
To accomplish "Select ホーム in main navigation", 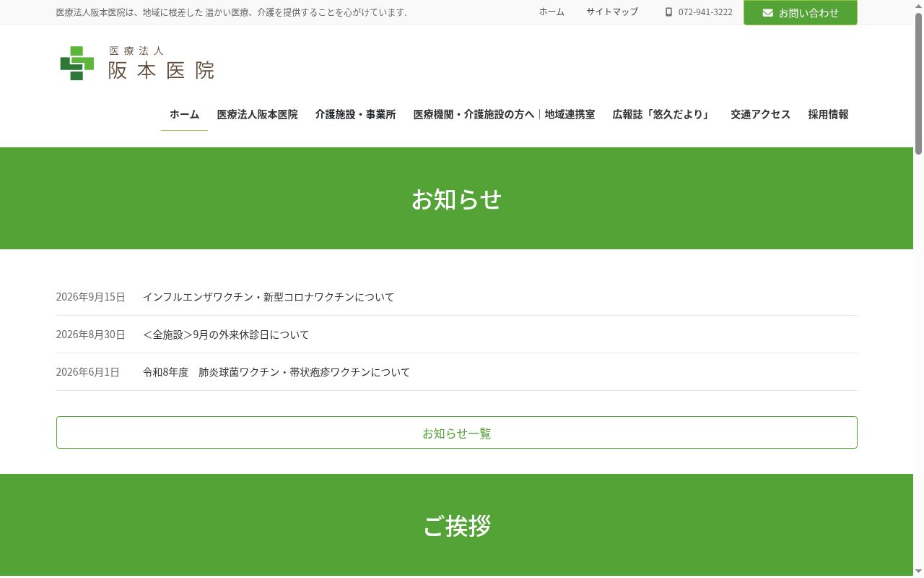I will coord(184,114).
